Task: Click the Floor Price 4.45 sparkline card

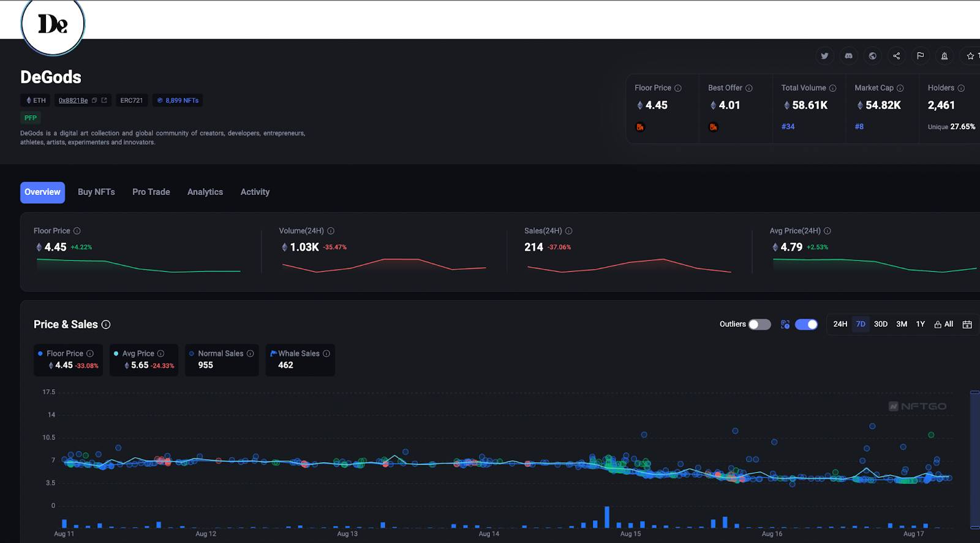Action: click(x=138, y=251)
